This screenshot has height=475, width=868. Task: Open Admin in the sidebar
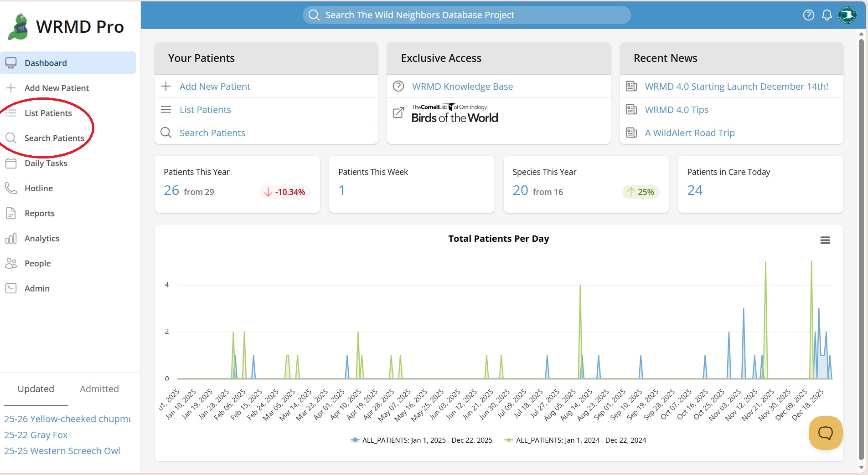point(68,288)
